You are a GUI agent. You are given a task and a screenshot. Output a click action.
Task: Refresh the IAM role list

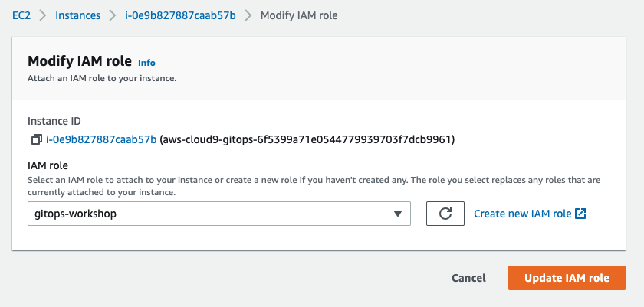click(x=445, y=214)
